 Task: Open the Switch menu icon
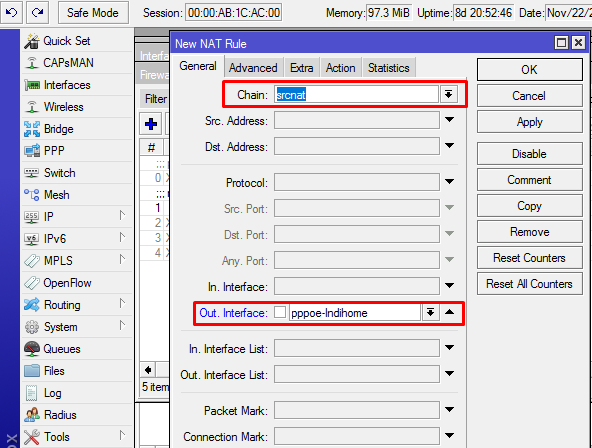[x=32, y=173]
